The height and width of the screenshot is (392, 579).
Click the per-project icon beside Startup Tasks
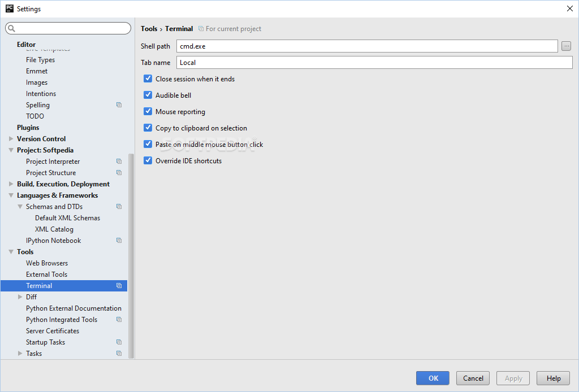[119, 342]
